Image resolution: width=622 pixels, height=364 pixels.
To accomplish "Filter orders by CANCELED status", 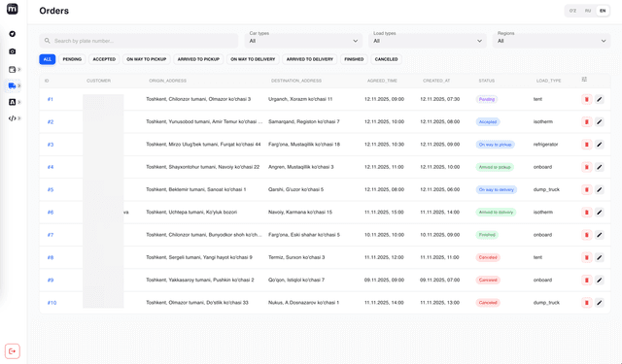I will [x=387, y=59].
